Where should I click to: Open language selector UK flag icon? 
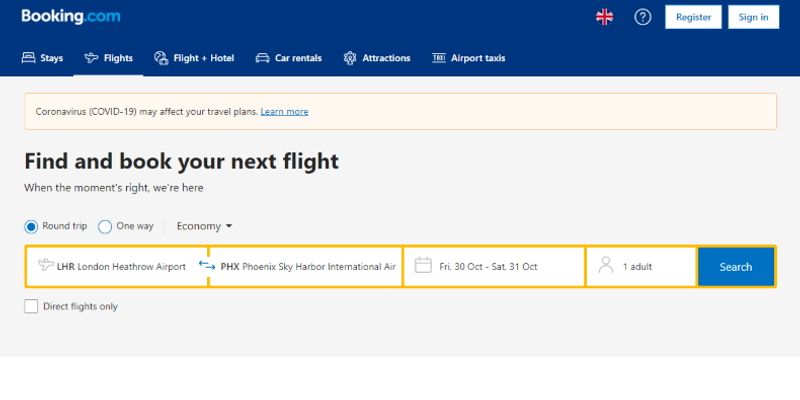605,17
